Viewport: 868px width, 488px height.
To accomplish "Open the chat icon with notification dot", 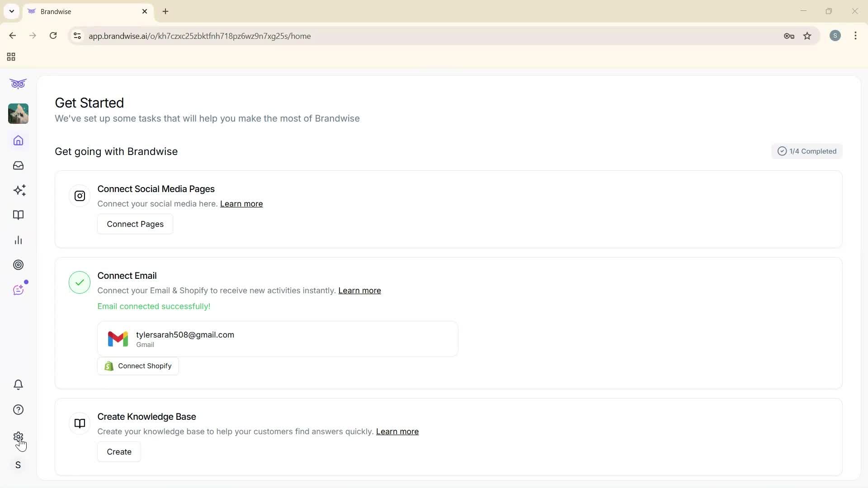I will (18, 290).
